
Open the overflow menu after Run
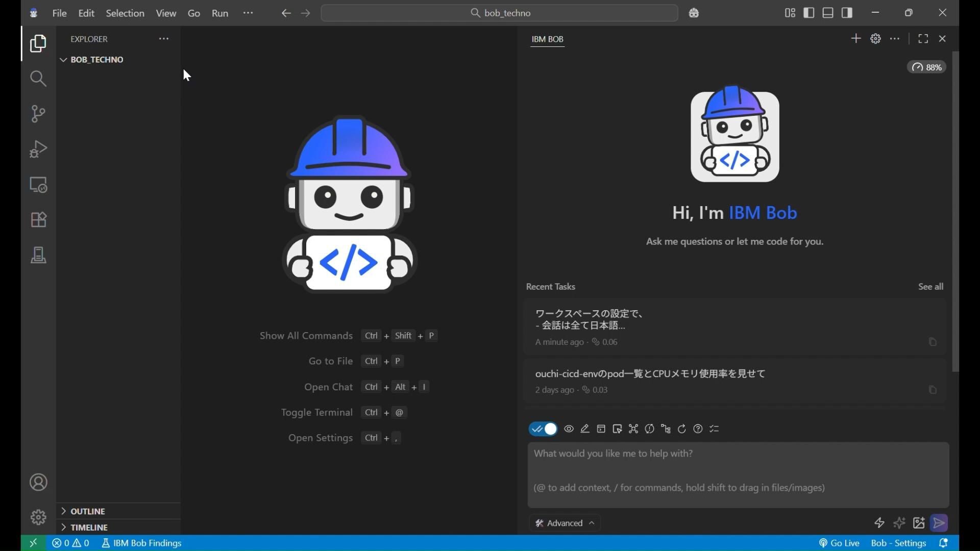tap(248, 13)
